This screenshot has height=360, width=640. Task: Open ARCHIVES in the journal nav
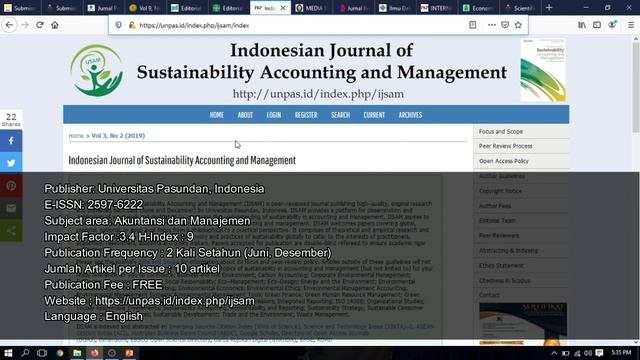pos(410,115)
